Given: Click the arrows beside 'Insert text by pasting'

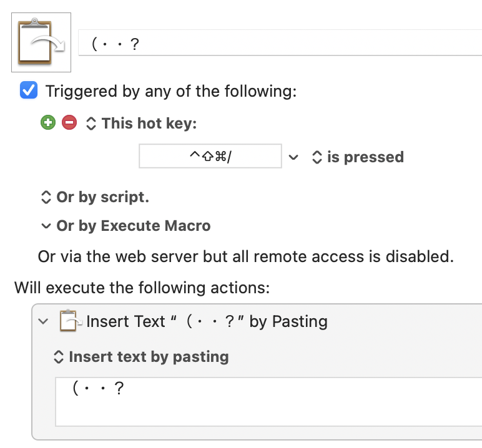Looking at the screenshot, I should 59,357.
